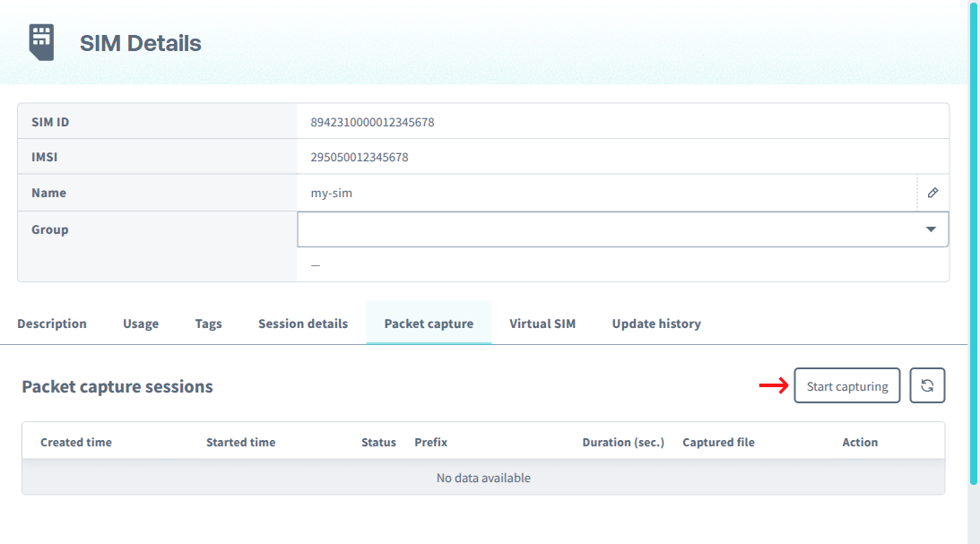Click the Packet capture sessions heading

click(117, 386)
